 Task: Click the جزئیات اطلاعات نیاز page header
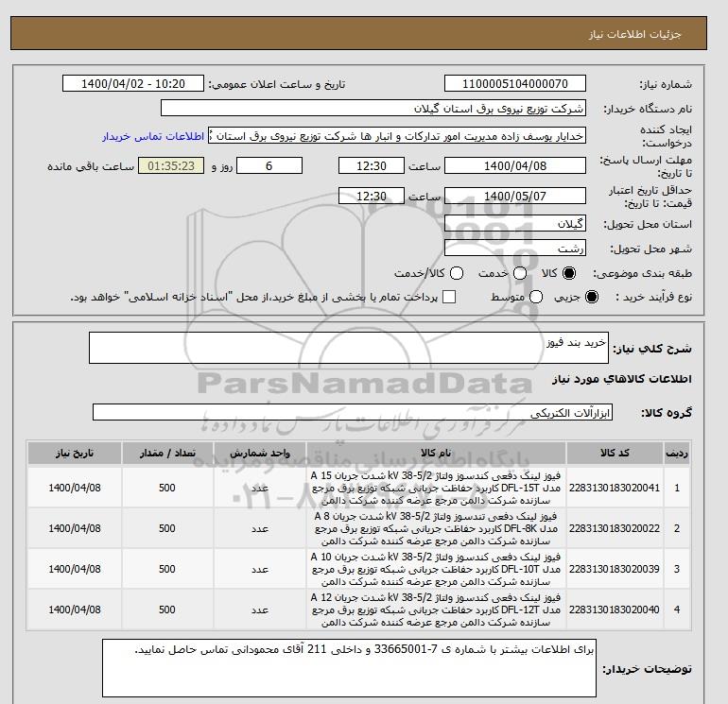(634, 34)
